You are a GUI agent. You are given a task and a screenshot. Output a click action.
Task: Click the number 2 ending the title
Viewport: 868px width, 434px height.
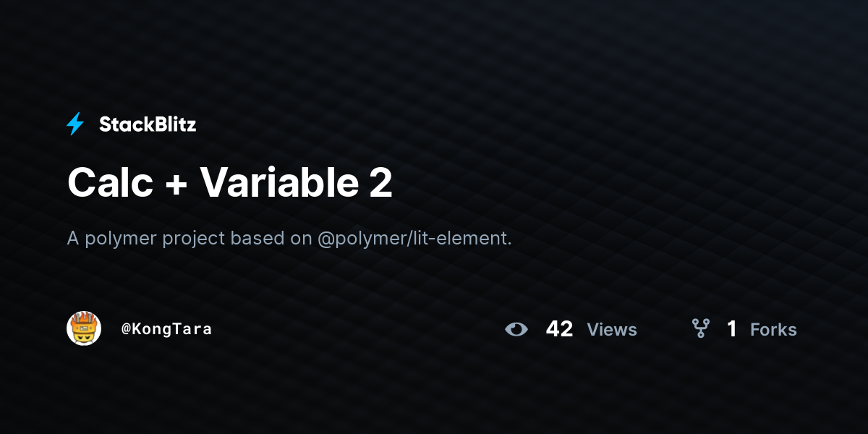[x=381, y=183]
